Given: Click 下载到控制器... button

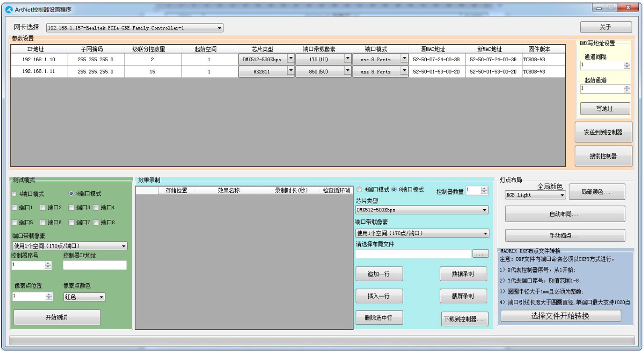Looking at the screenshot, I should [464, 319].
